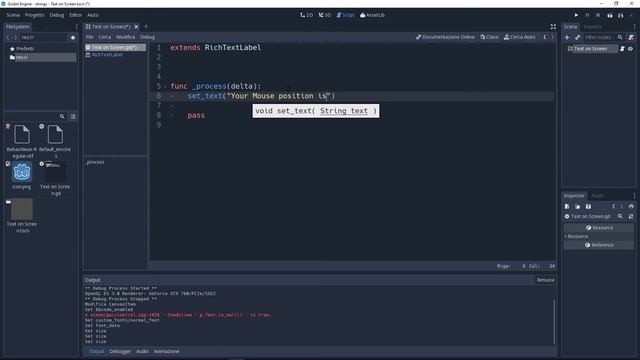Select the Text on Screen node in scene tree
Screen dimensions: 640x360
pos(591,49)
